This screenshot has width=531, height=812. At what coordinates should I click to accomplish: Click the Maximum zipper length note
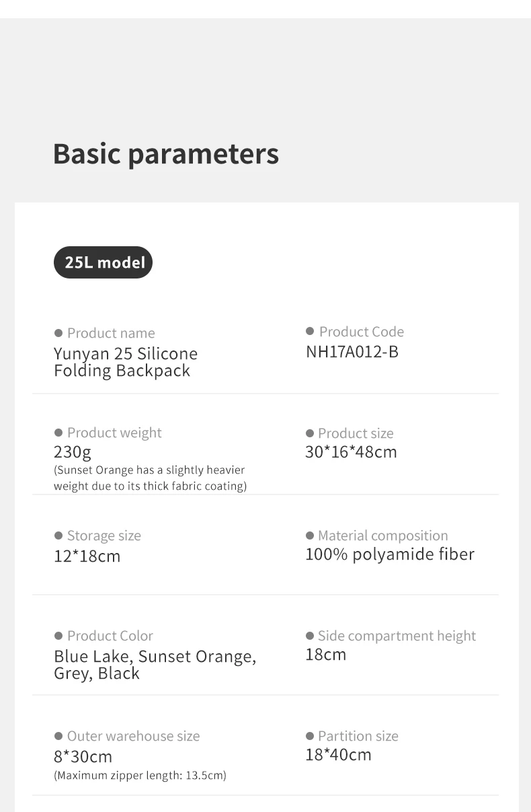[x=140, y=776]
